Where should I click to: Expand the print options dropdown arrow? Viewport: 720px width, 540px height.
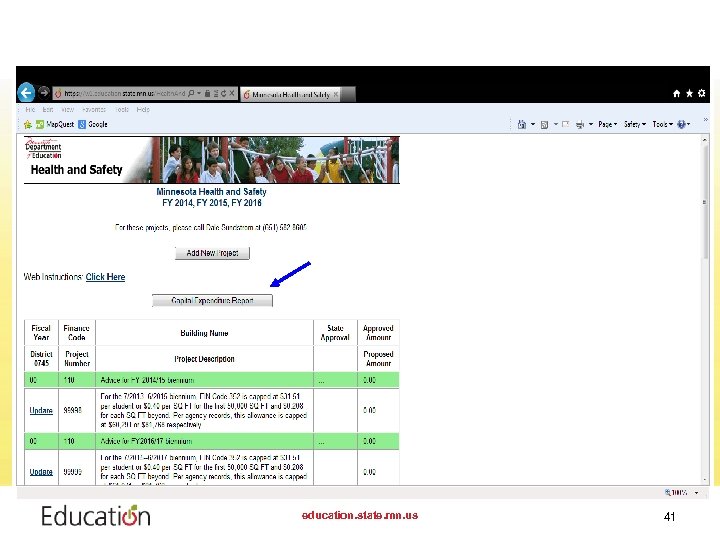tap(591, 124)
